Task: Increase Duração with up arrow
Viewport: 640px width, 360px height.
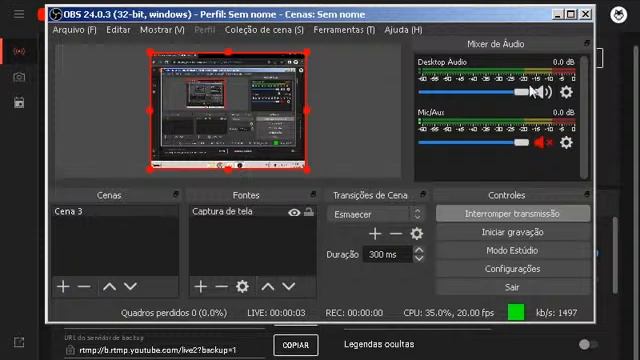Action: tap(419, 250)
